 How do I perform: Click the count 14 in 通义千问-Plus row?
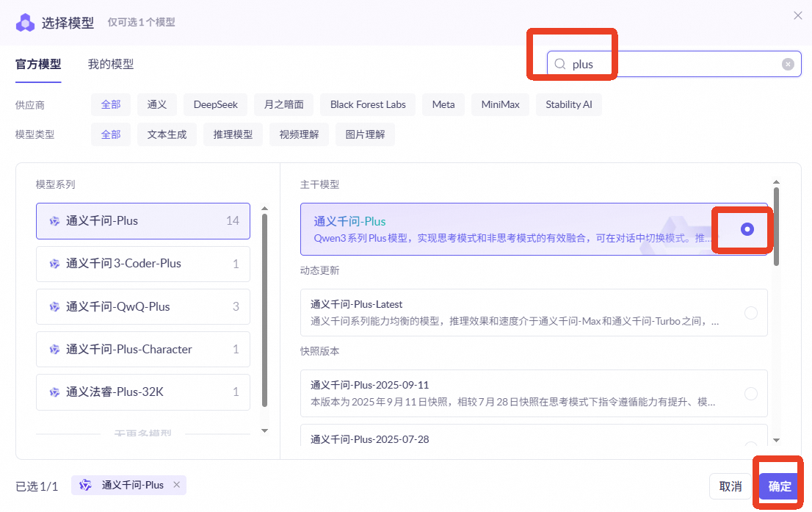(x=233, y=221)
